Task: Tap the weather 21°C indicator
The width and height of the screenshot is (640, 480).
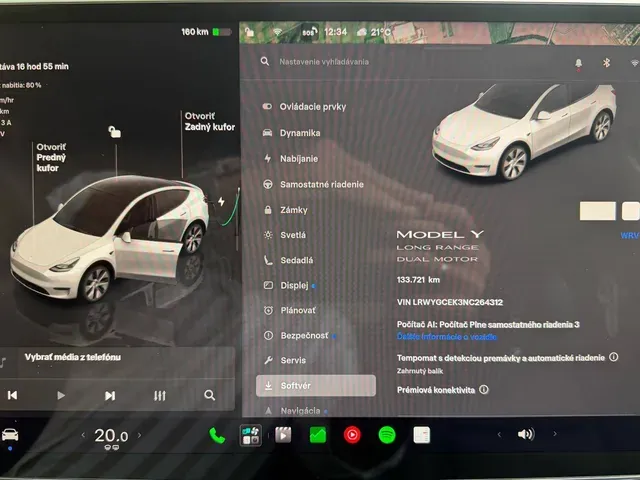Action: [373, 32]
